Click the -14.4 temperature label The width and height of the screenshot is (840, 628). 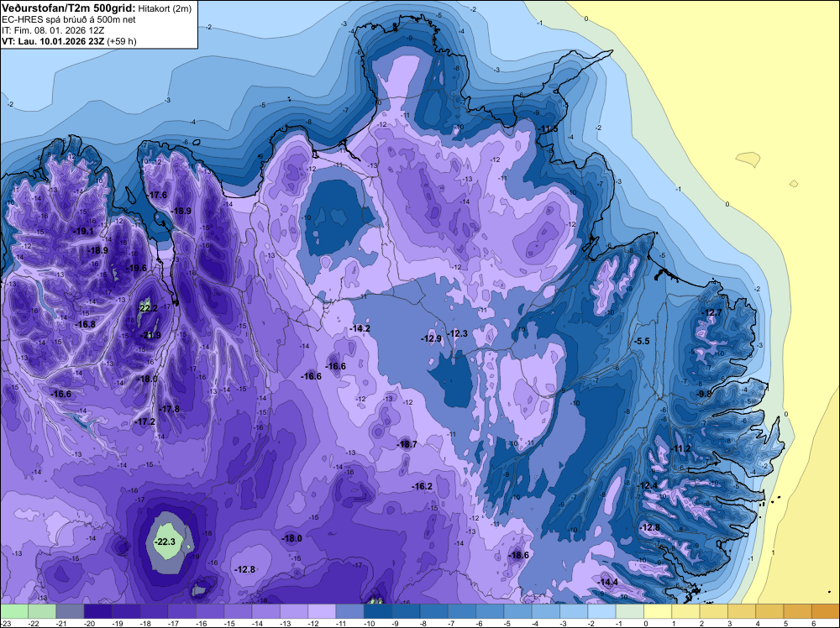[608, 582]
